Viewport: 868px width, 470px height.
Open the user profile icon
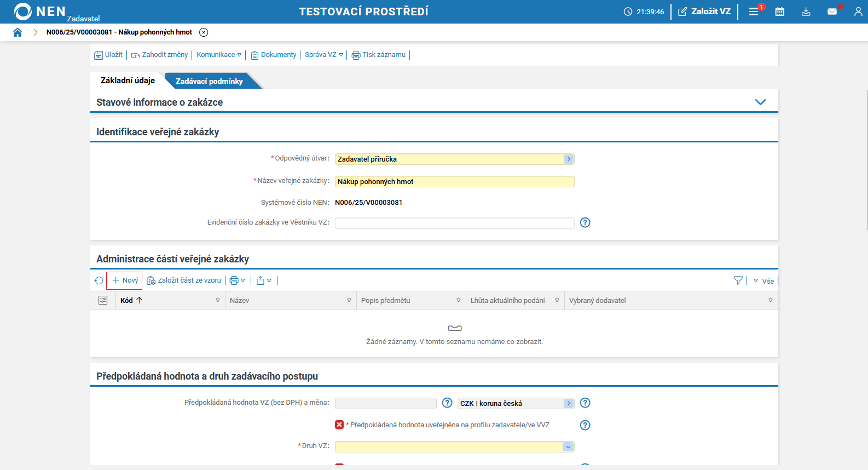pyautogui.click(x=858, y=12)
